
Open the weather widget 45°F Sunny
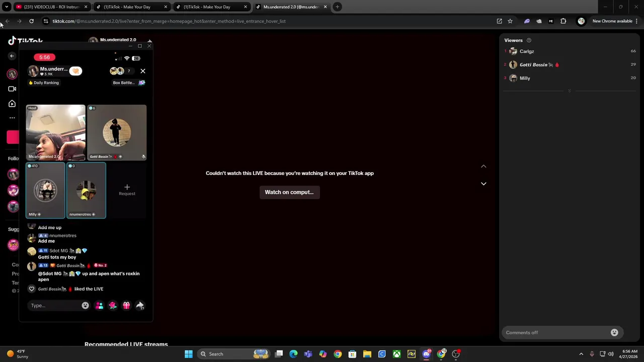pyautogui.click(x=18, y=354)
